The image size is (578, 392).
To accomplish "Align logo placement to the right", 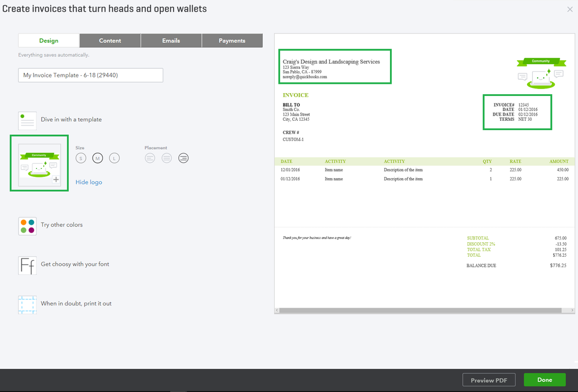I will tap(183, 158).
